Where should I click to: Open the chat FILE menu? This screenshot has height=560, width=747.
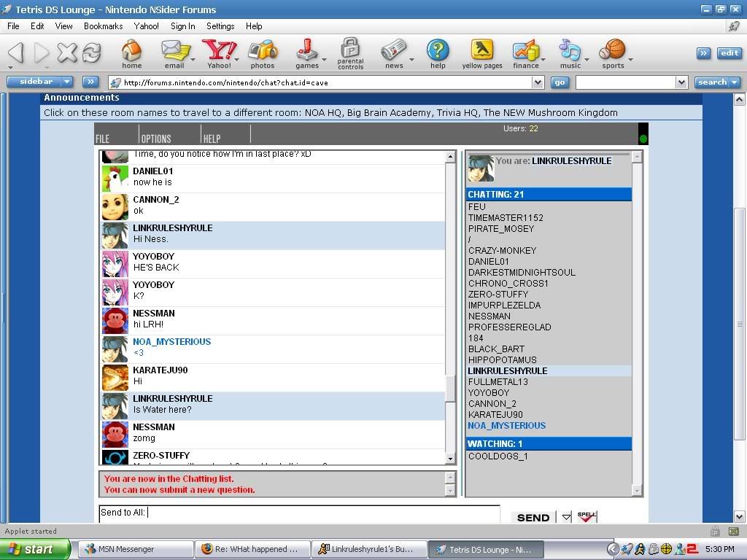(102, 139)
